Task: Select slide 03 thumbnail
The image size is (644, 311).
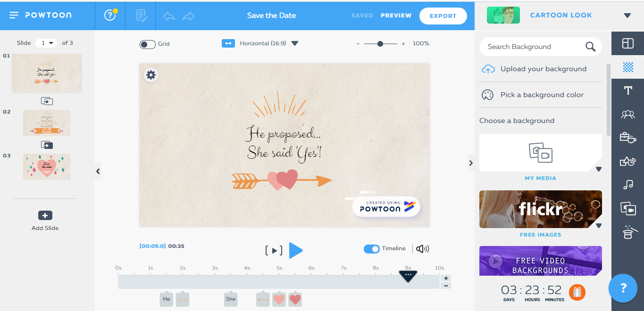Action: (x=47, y=167)
